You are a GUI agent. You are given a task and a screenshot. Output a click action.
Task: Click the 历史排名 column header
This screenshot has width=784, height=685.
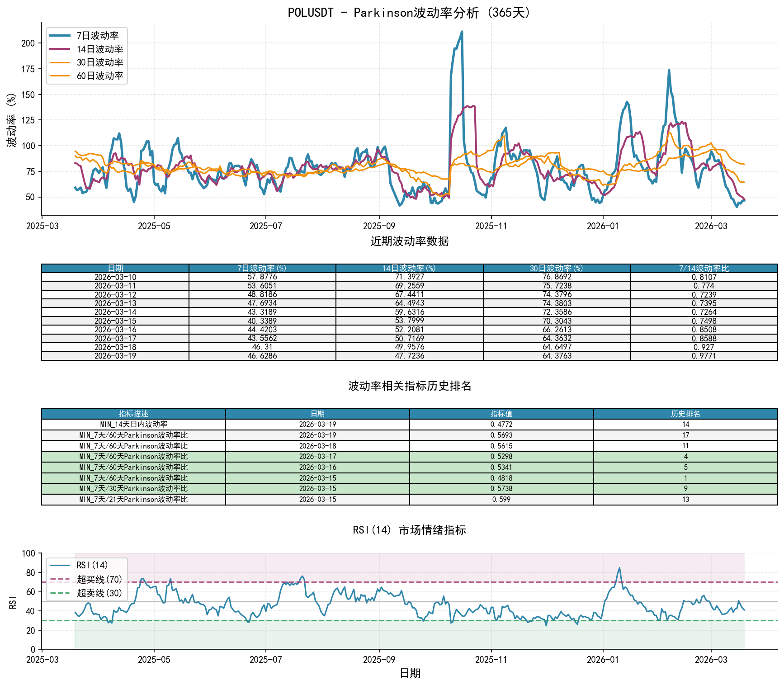685,414
